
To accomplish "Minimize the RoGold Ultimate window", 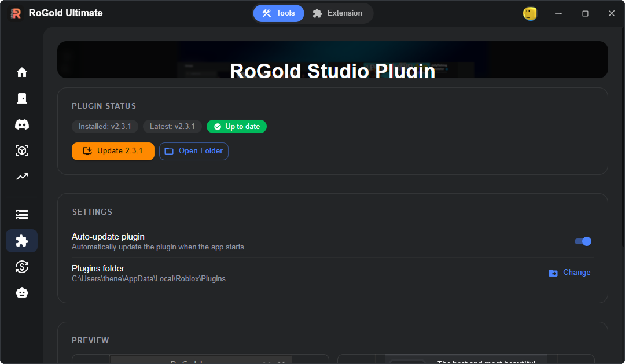I will point(558,13).
